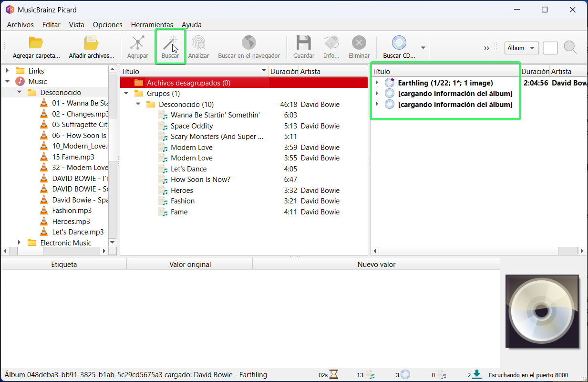The height and width of the screenshot is (382, 588).
Task: Click the Artista column header in middle panel
Action: click(x=333, y=71)
